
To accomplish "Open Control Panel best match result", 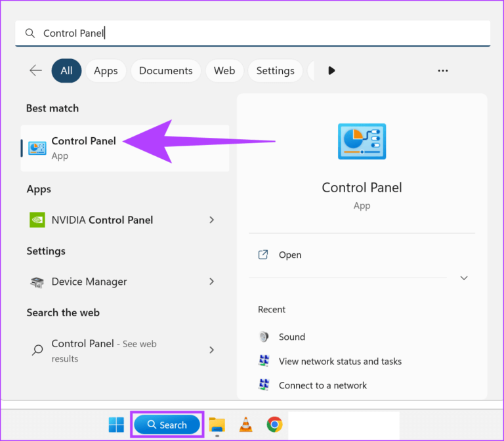I will point(125,148).
